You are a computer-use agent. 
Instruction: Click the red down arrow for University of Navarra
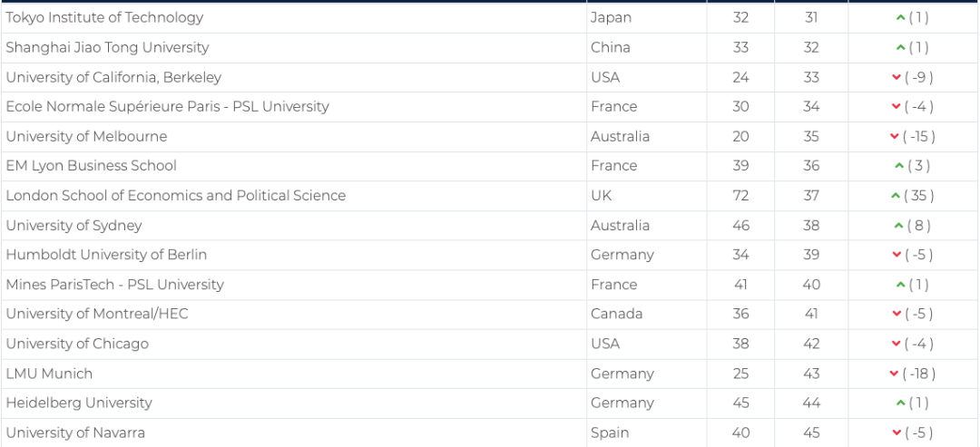point(897,432)
